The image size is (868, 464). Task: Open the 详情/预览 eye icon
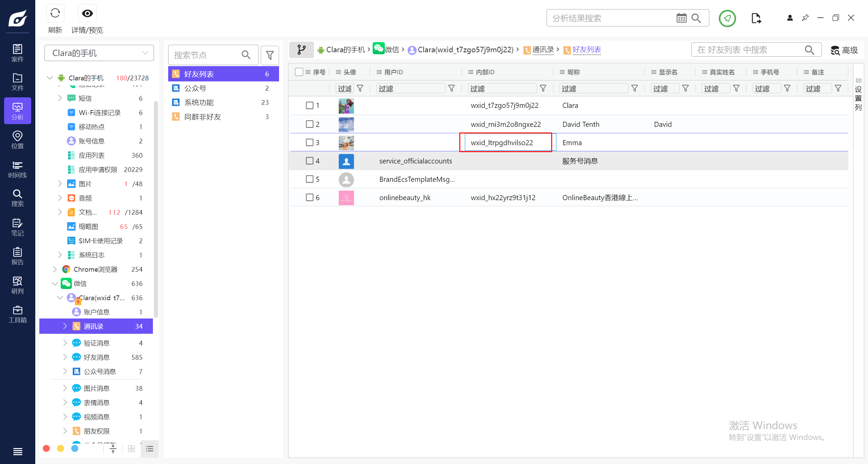tap(87, 14)
